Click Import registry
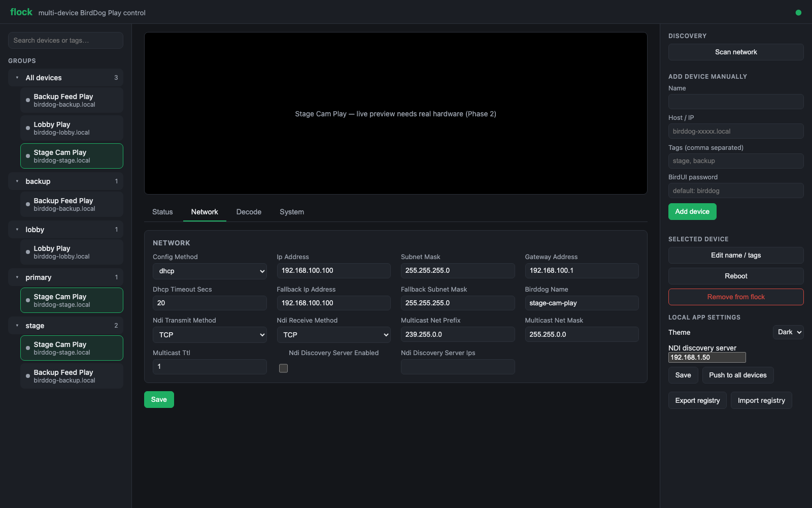This screenshot has height=508, width=812. [761, 400]
